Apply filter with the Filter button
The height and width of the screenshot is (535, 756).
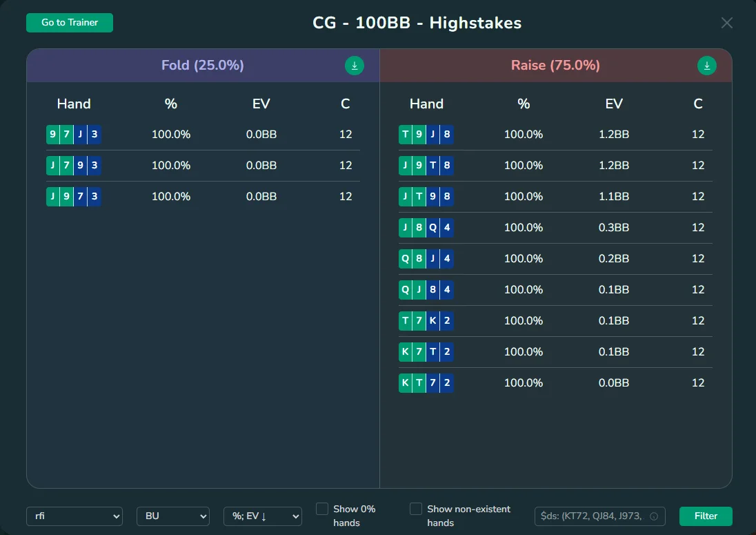(x=706, y=516)
